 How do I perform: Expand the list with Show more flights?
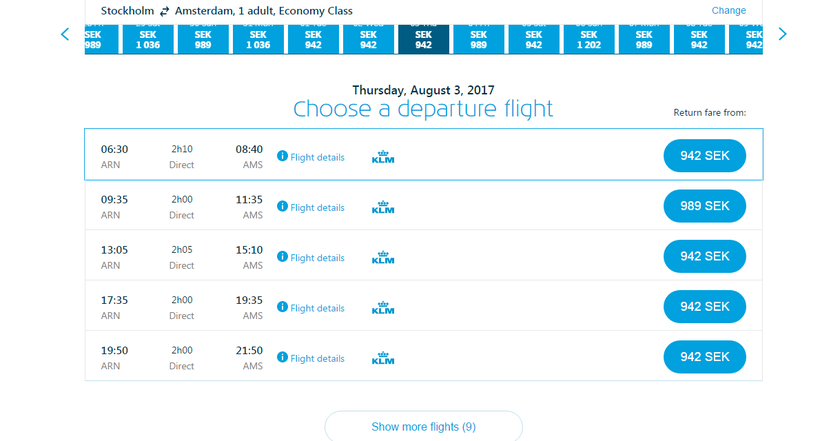(423, 427)
